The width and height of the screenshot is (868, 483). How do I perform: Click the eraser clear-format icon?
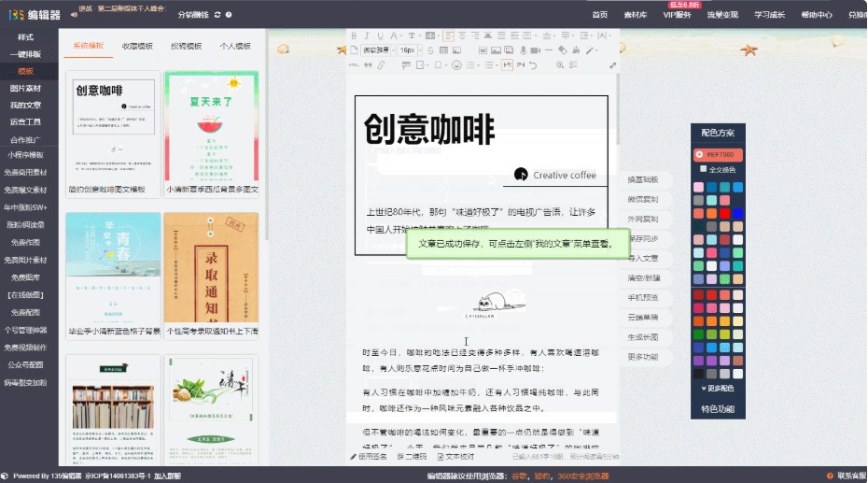[563, 50]
